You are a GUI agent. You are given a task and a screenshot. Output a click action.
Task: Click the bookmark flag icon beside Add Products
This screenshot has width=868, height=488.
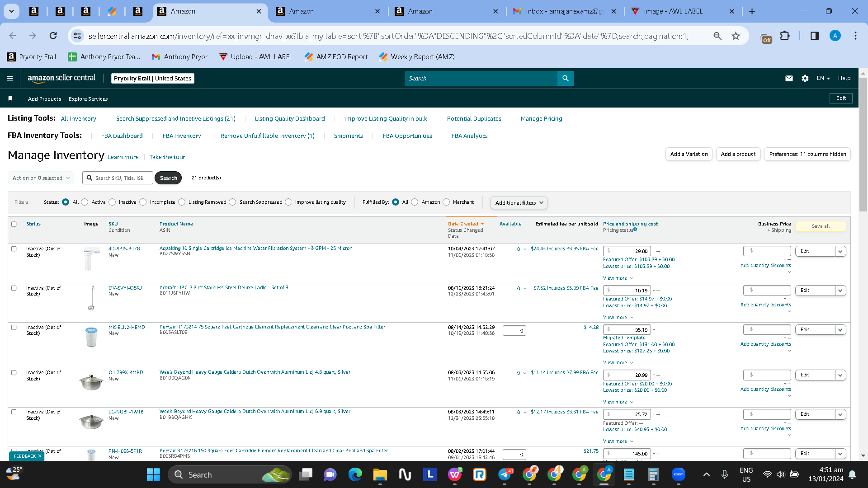10,99
